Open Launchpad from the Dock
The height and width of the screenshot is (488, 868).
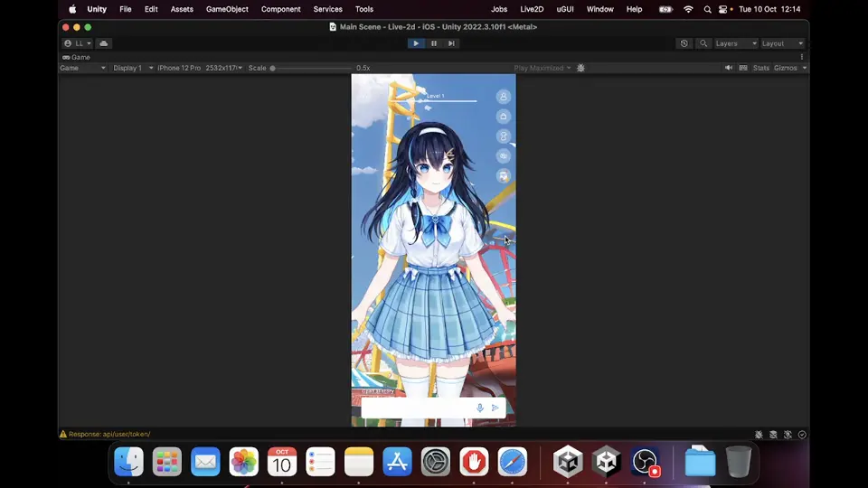tap(166, 462)
